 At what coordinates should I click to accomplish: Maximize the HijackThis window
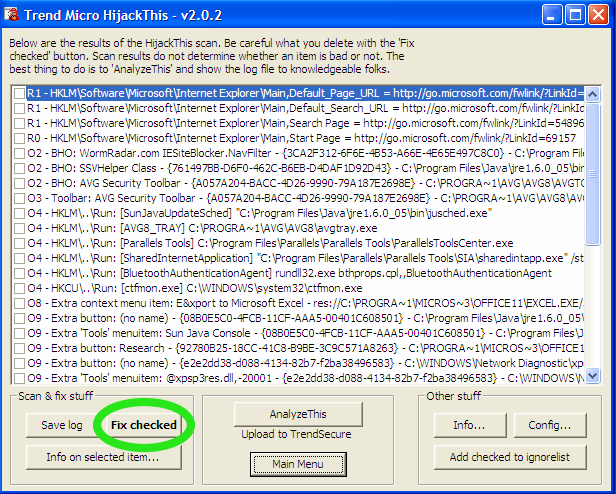tap(576, 15)
